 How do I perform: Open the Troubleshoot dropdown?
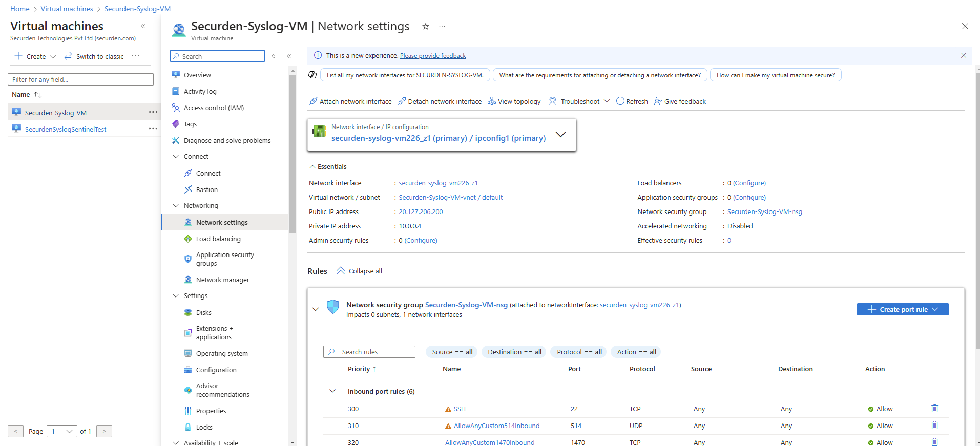tap(579, 101)
